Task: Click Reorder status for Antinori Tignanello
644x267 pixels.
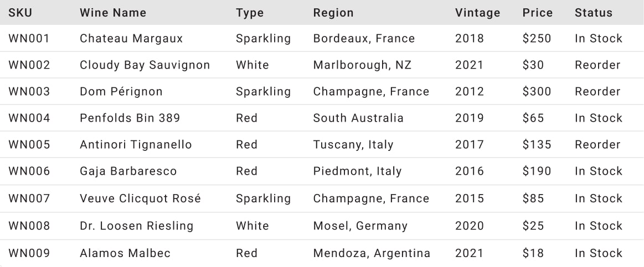Action: (597, 144)
